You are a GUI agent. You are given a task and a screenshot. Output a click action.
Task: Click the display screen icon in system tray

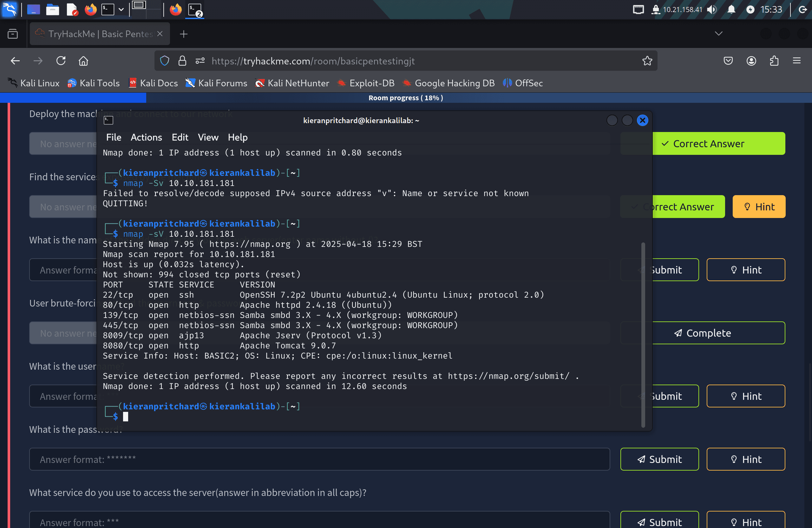[638, 10]
